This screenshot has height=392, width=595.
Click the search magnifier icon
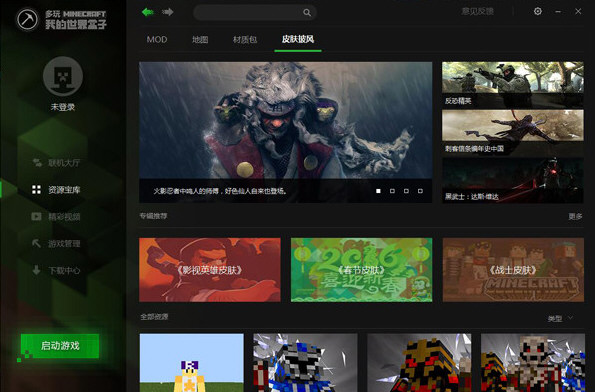point(307,13)
